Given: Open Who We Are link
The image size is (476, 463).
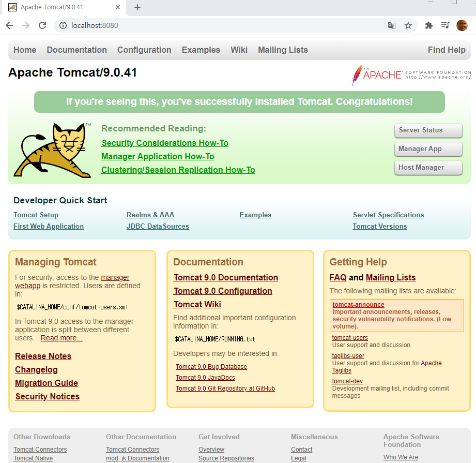Looking at the screenshot, I should pos(401,457).
